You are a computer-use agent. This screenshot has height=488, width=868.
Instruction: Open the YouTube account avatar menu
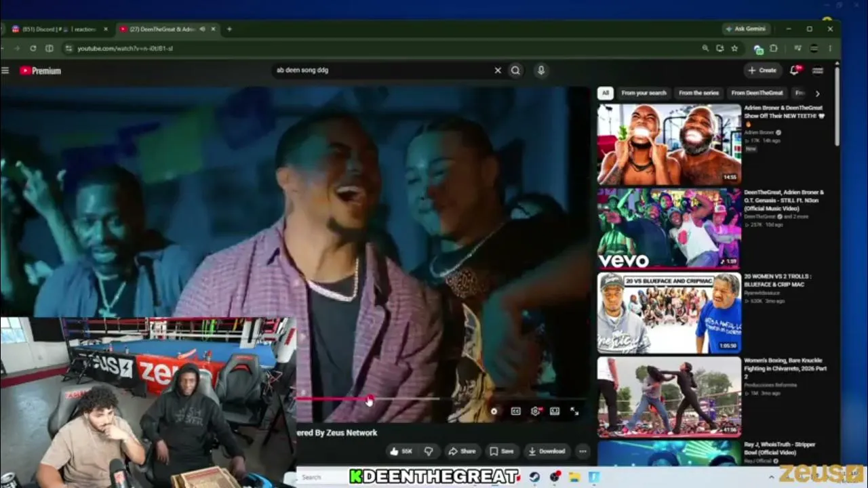tap(818, 70)
